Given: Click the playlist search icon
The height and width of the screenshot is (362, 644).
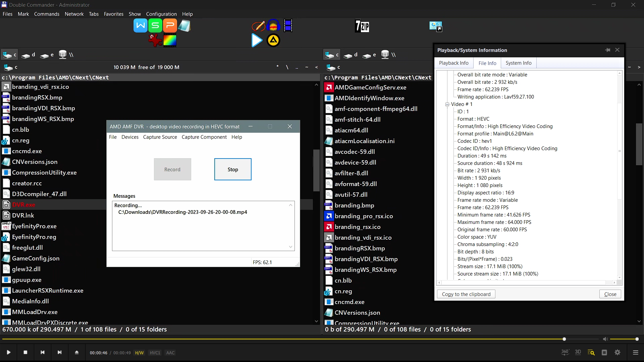Looking at the screenshot, I should click(x=591, y=352).
